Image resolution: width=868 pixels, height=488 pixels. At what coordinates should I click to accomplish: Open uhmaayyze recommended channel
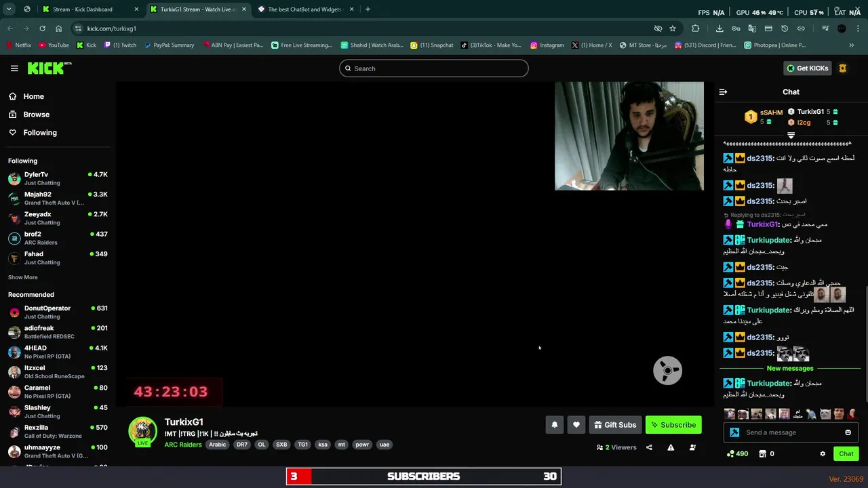(x=58, y=451)
